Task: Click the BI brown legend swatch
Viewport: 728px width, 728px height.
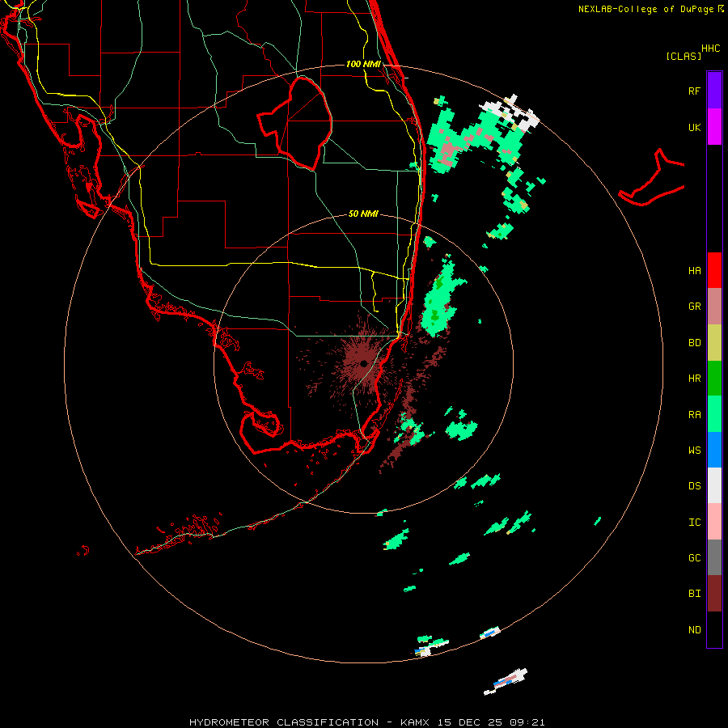Action: (714, 594)
